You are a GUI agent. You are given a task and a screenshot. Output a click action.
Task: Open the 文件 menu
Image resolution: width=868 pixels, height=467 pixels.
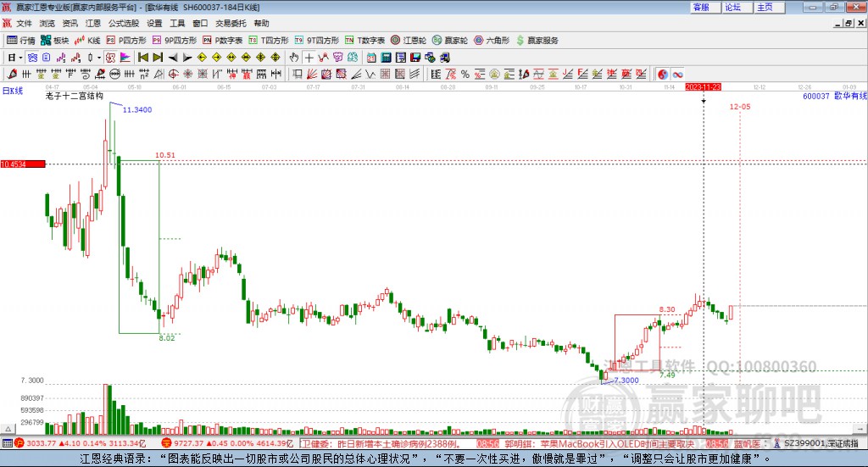[x=25, y=23]
